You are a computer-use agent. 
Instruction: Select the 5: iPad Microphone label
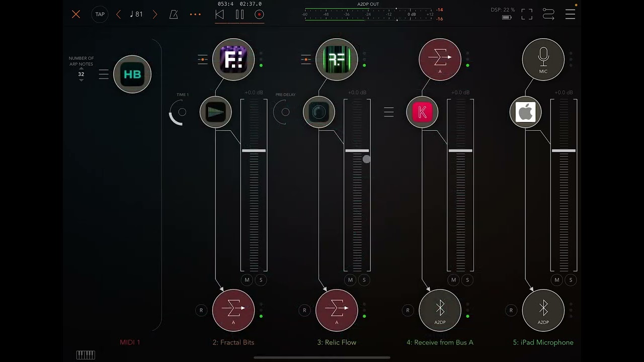click(x=543, y=342)
